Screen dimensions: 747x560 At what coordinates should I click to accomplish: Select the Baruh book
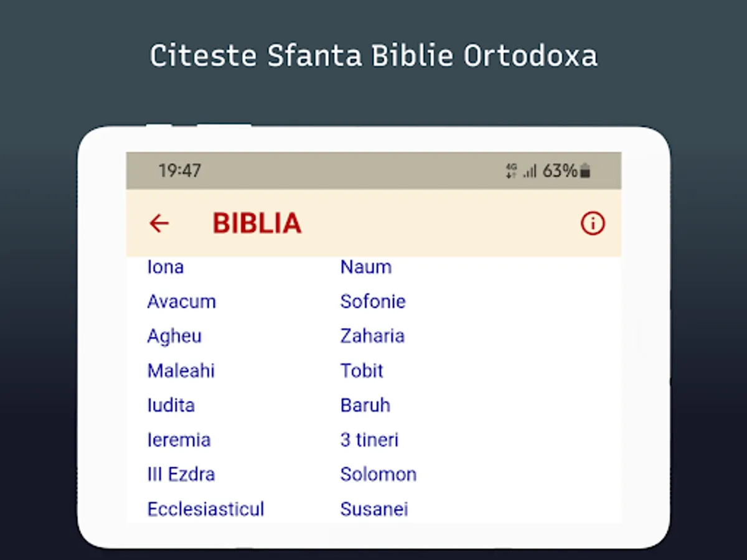[x=365, y=405]
